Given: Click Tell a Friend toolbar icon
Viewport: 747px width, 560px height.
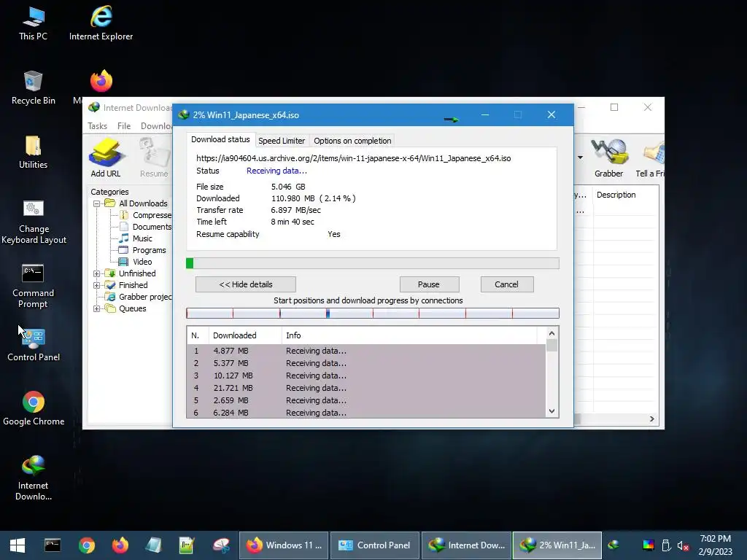Looking at the screenshot, I should click(650, 158).
